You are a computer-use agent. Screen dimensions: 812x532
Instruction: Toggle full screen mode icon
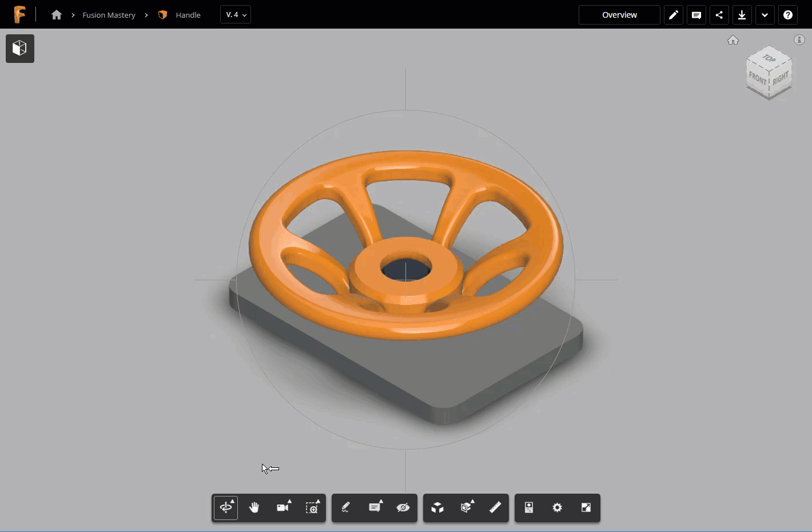pyautogui.click(x=586, y=508)
